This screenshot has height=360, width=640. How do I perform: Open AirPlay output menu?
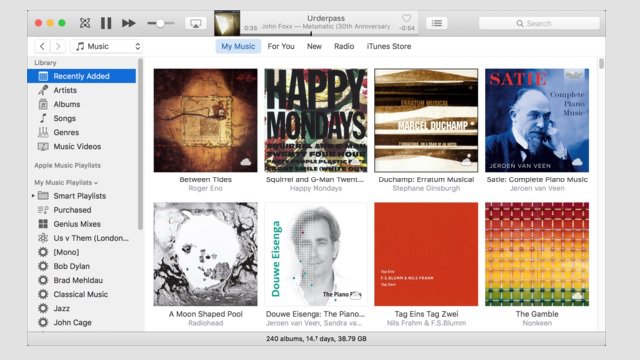(196, 23)
